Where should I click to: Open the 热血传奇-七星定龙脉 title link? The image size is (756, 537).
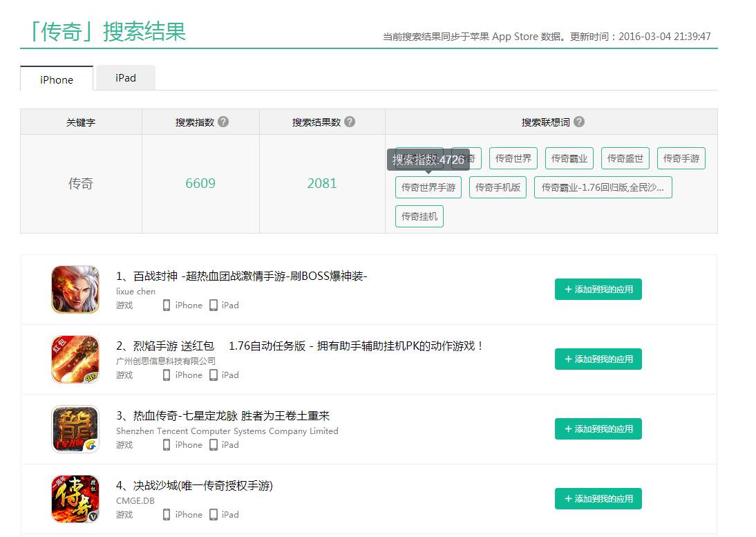click(223, 416)
